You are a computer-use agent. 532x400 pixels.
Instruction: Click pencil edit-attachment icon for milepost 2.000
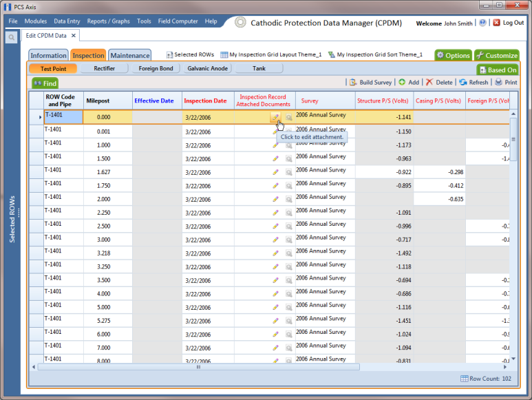(x=275, y=199)
